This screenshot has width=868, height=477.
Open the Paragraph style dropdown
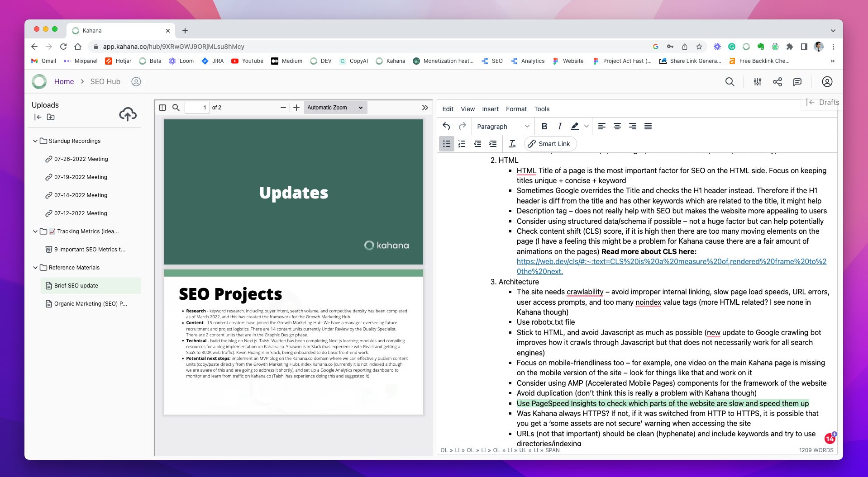click(x=503, y=127)
